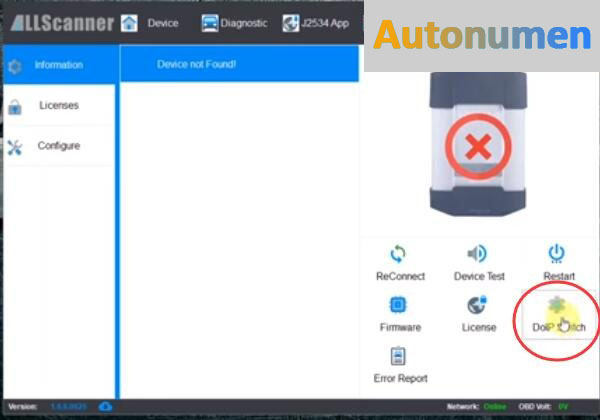Click the ALLScanner logo
600x420 pixels.
(62, 23)
